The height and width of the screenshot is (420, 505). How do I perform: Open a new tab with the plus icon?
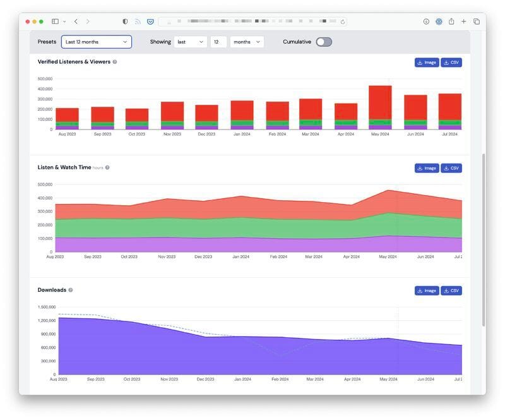click(464, 21)
